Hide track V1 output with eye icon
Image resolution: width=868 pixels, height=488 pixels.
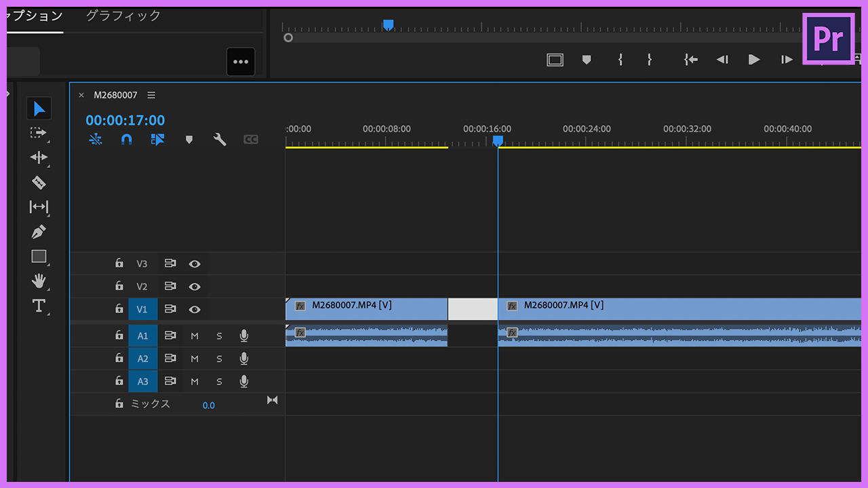coord(195,309)
